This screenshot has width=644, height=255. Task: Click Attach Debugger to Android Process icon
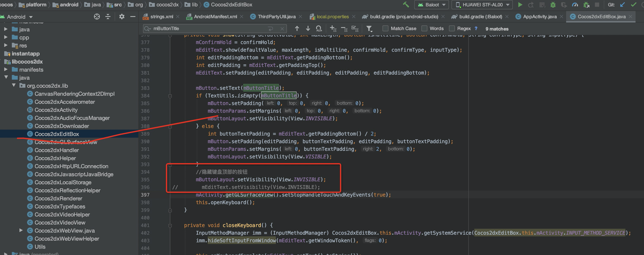coord(586,5)
